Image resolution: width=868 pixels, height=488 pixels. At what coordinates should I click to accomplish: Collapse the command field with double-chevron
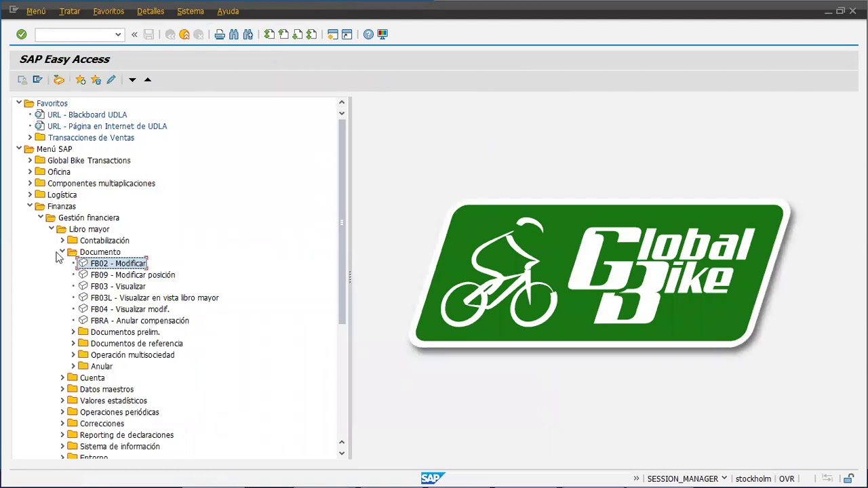(x=134, y=35)
